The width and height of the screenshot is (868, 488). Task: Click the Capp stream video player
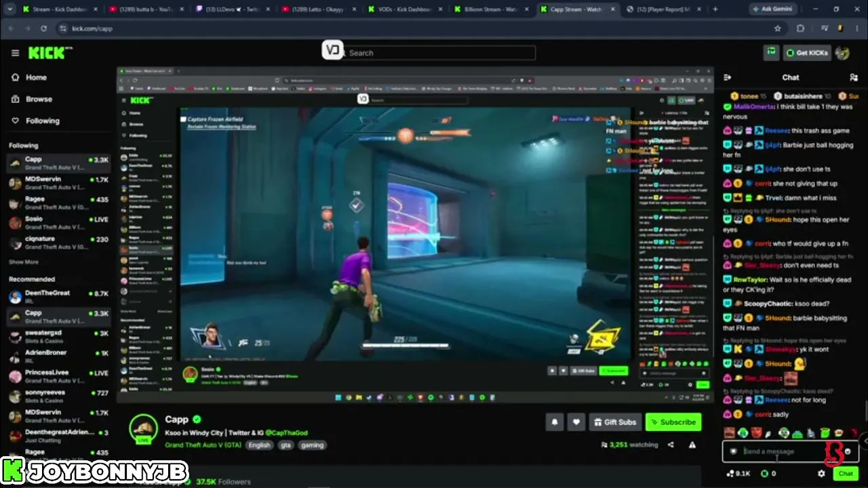(x=415, y=235)
